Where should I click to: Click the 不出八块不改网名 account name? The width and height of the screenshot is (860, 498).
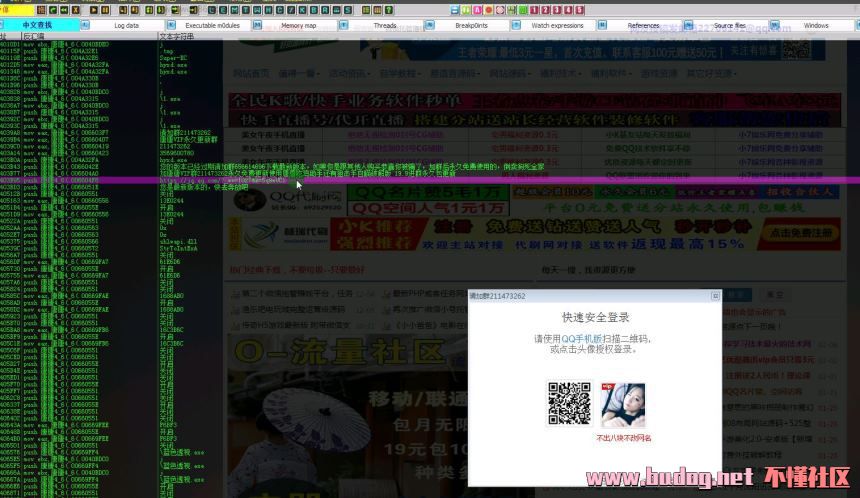click(x=624, y=438)
